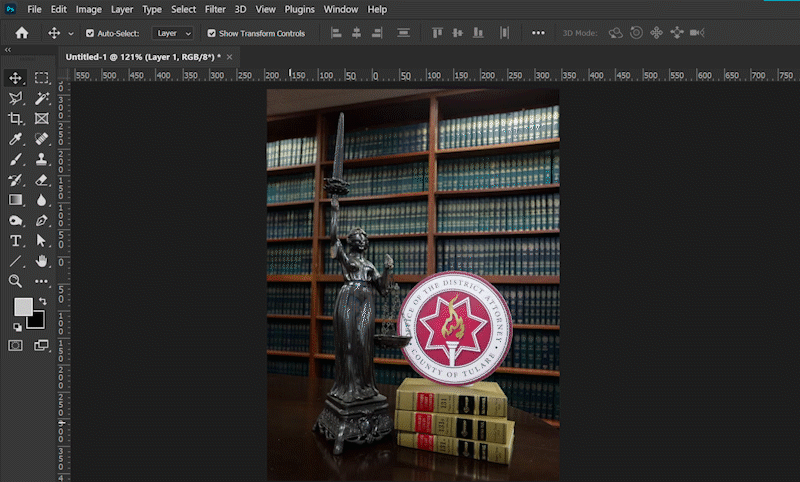Open the 3D menu

(x=240, y=9)
